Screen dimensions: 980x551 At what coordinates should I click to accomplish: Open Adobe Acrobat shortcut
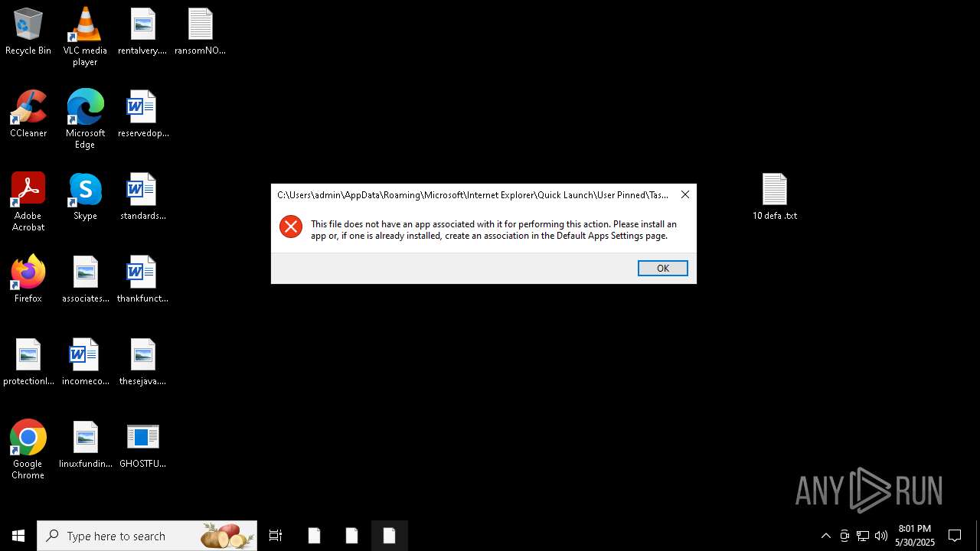click(x=28, y=202)
